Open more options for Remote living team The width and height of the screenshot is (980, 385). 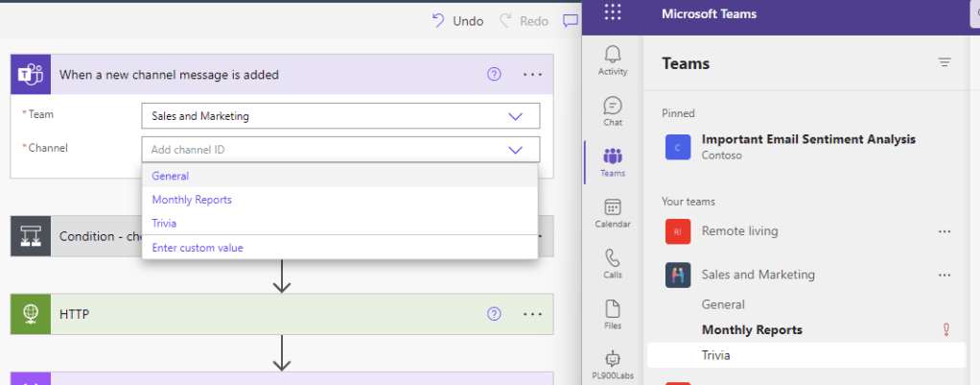pyautogui.click(x=944, y=231)
